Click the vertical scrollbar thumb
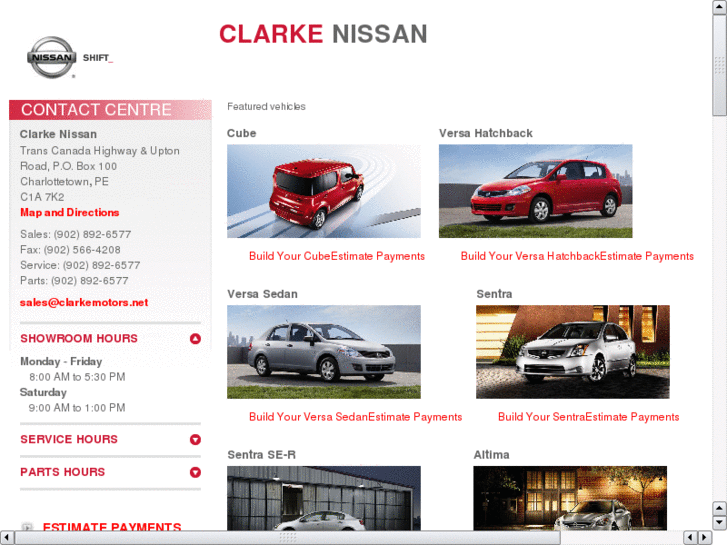727x545 pixels. pyautogui.click(x=719, y=65)
